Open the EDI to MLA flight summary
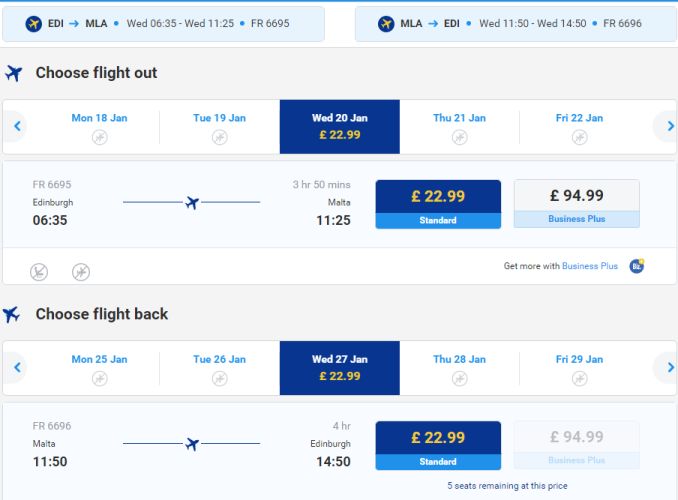This screenshot has width=678, height=500. (x=163, y=24)
